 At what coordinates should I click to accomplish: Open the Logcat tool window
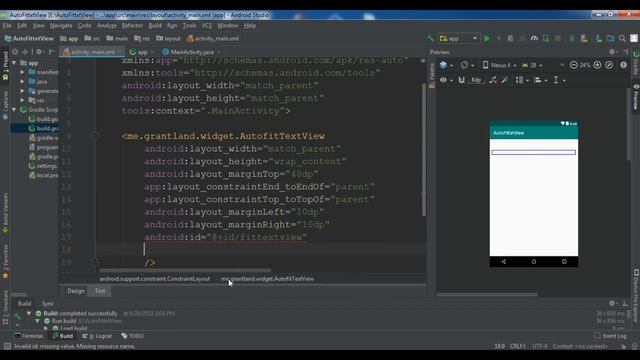(x=98, y=336)
